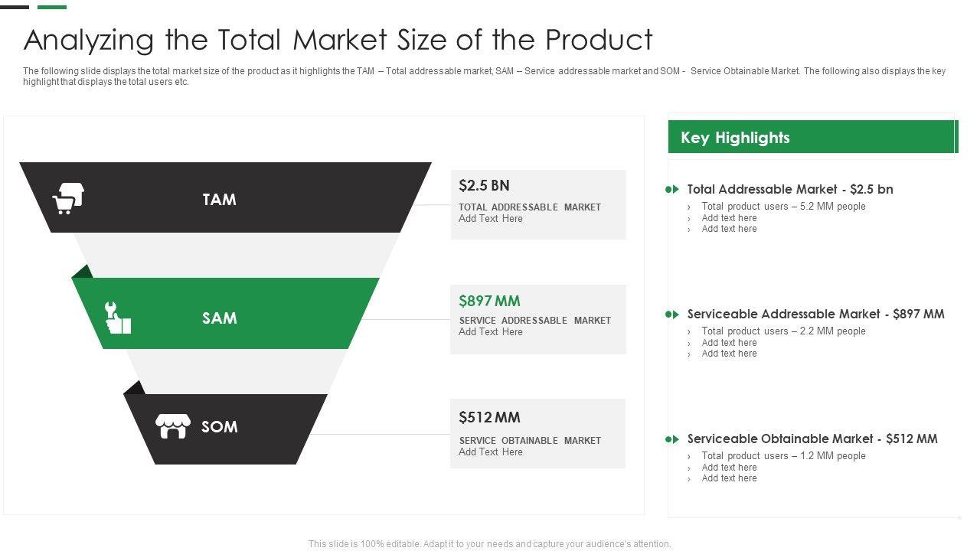The width and height of the screenshot is (980, 551).
Task: Click the SOM label in funnel
Action: click(x=219, y=426)
